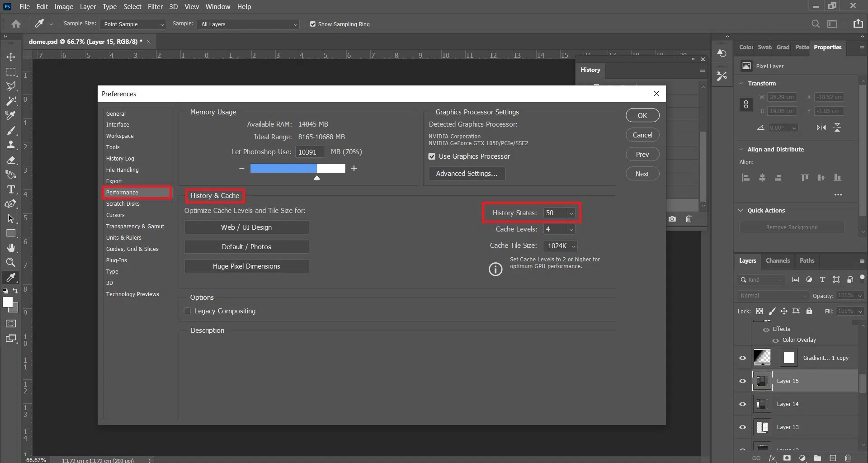Viewport: 868px width, 463px height.
Task: Select the Hand tool
Action: pyautogui.click(x=11, y=248)
